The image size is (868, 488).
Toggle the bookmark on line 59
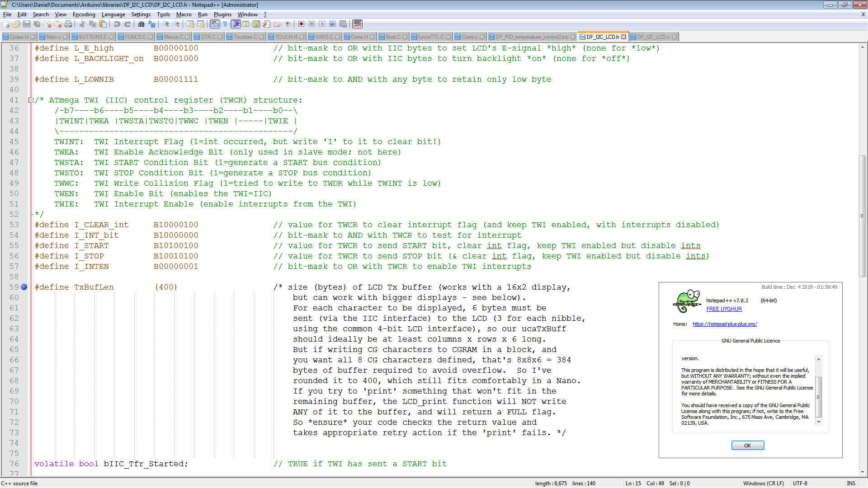coord(24,287)
